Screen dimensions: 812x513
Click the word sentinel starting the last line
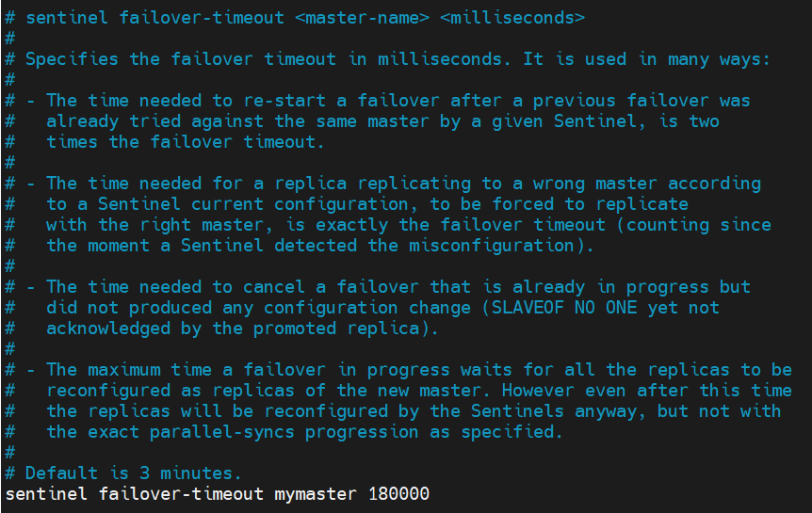pyautogui.click(x=46, y=494)
